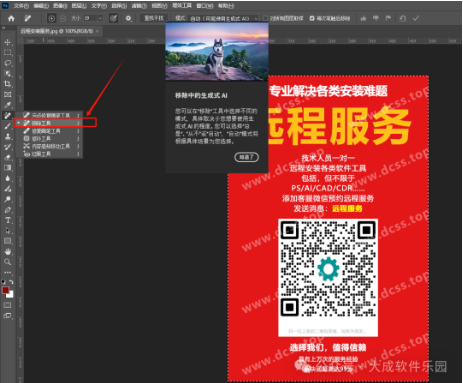This screenshot has width=463, height=383.
Task: Select the Hand tool
Action: click(8, 251)
